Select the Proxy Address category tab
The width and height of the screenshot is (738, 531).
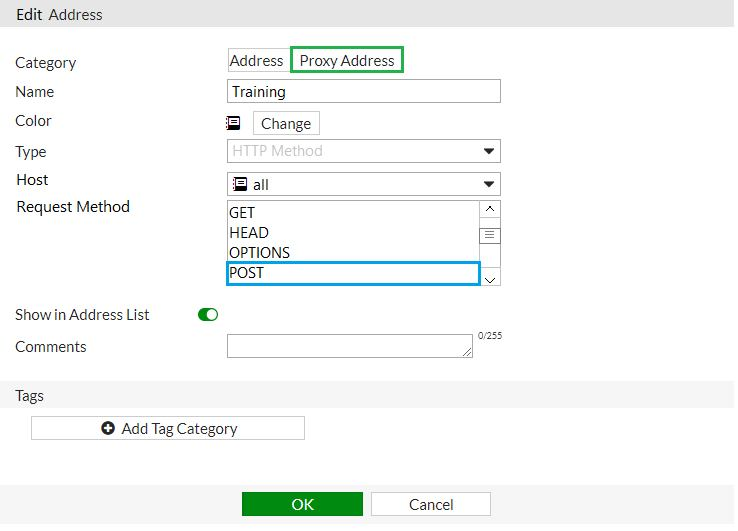click(x=347, y=61)
